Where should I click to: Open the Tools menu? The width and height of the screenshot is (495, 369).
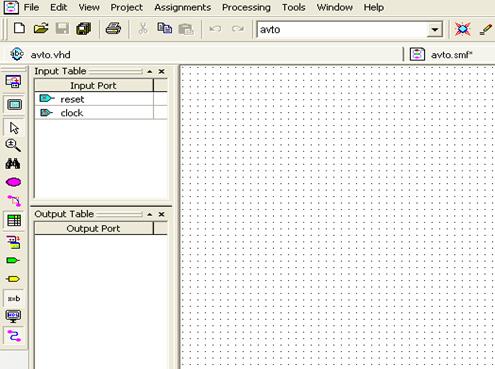click(293, 7)
